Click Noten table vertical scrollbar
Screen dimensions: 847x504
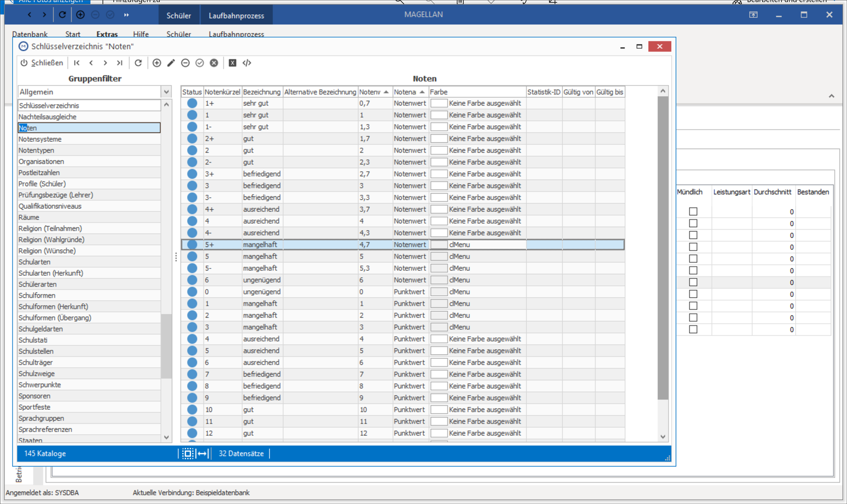click(663, 248)
